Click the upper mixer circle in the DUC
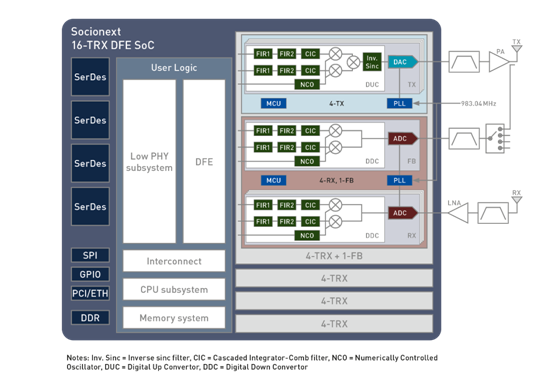The width and height of the screenshot is (558, 380). (x=335, y=54)
